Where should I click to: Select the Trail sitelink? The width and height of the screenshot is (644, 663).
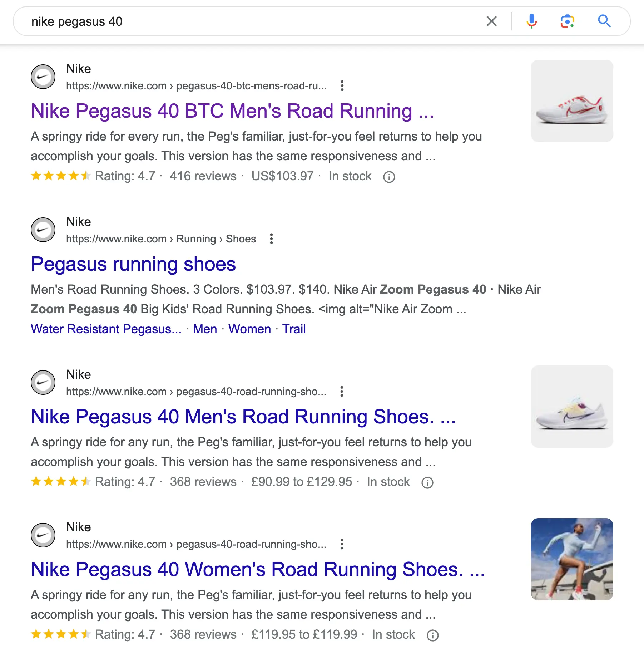coord(294,329)
